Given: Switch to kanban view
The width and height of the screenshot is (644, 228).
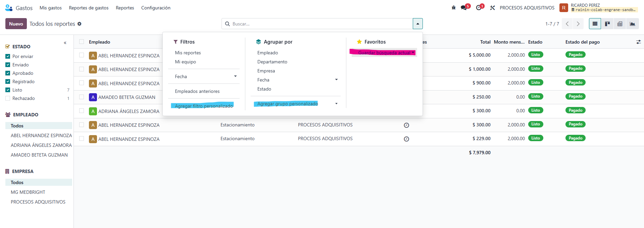Looking at the screenshot, I should 607,24.
